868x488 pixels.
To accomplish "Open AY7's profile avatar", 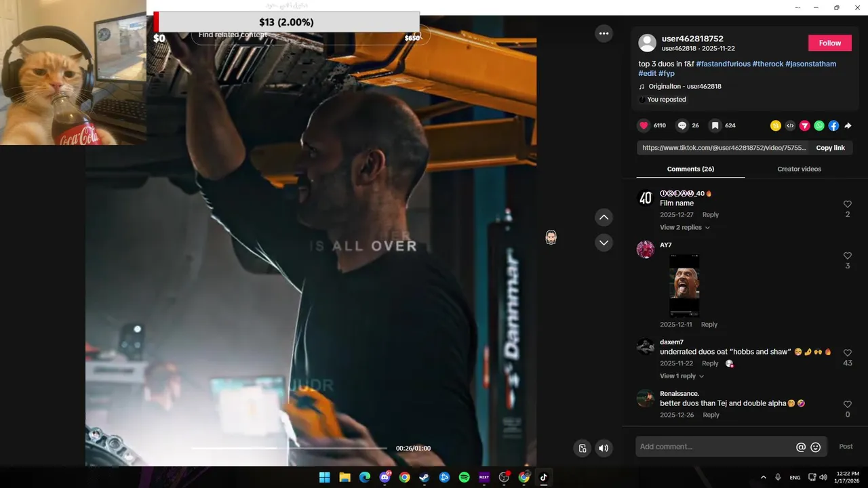I will 646,249.
